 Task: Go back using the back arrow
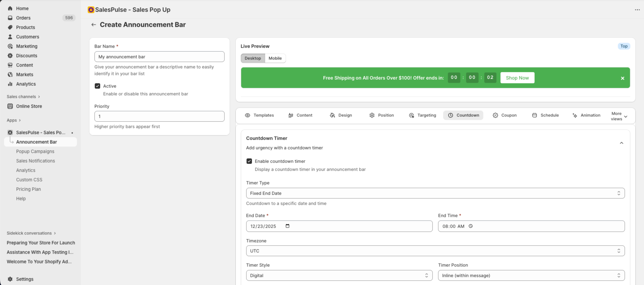(94, 24)
